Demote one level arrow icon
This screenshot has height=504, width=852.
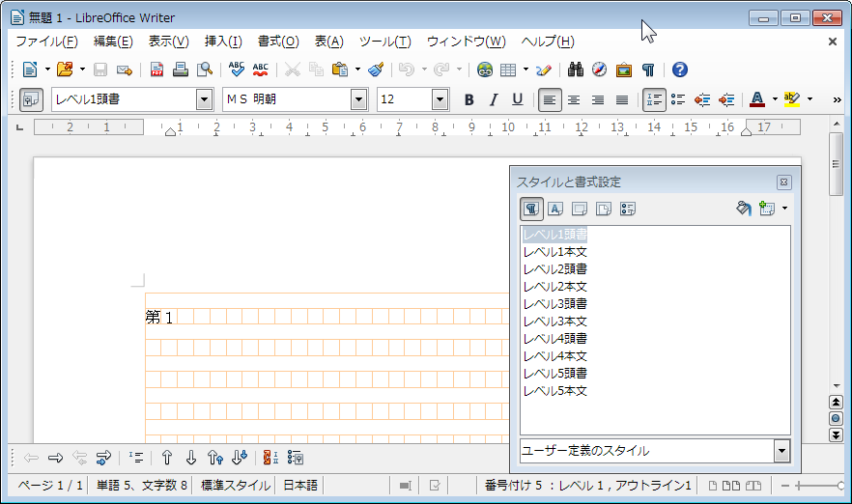55,458
